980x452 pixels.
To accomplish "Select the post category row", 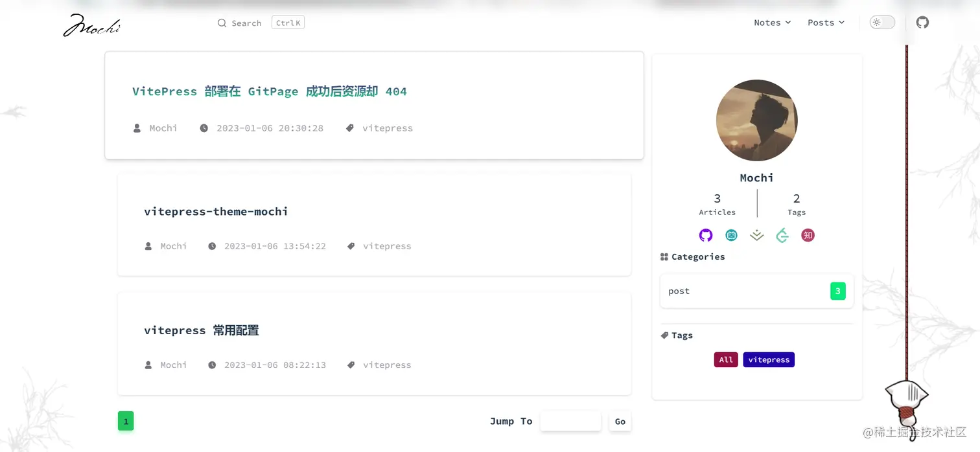I will pos(757,291).
